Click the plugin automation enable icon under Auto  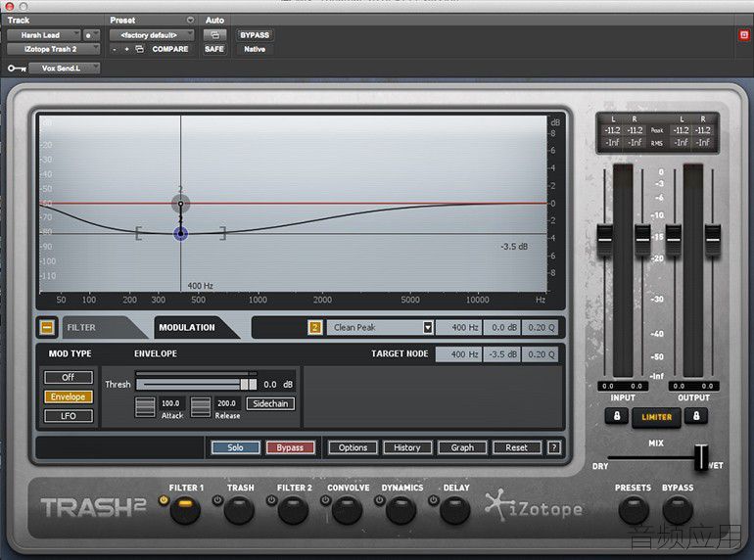pos(214,35)
